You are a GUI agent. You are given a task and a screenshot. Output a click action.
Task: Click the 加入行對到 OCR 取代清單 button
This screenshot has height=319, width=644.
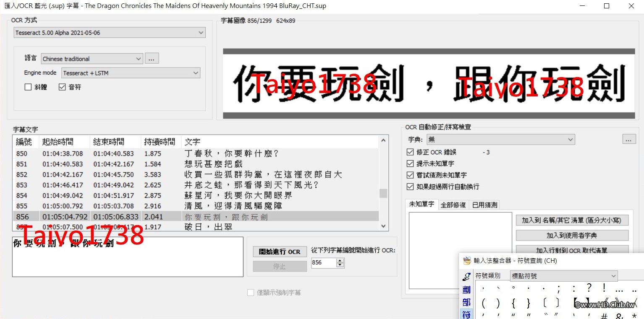572,250
